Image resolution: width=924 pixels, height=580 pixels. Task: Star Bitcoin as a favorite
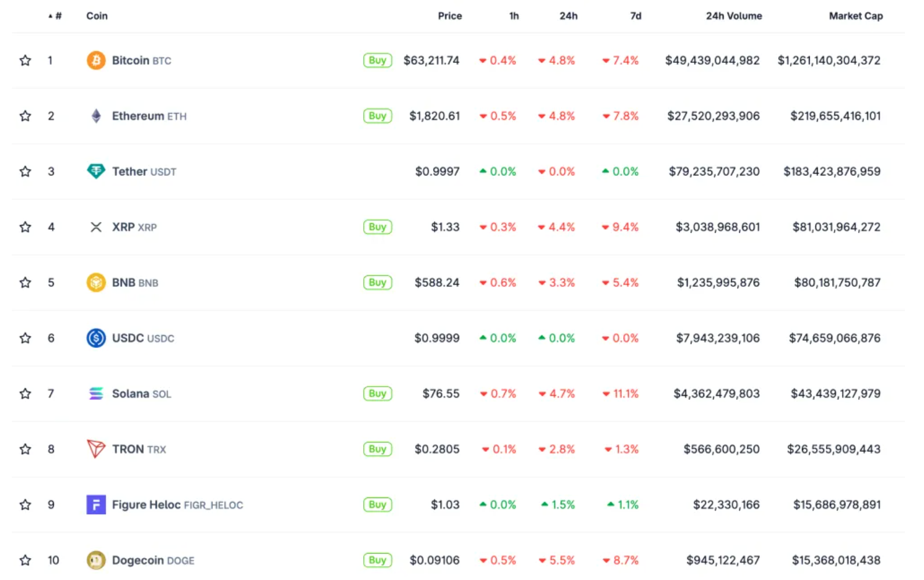[x=25, y=60]
